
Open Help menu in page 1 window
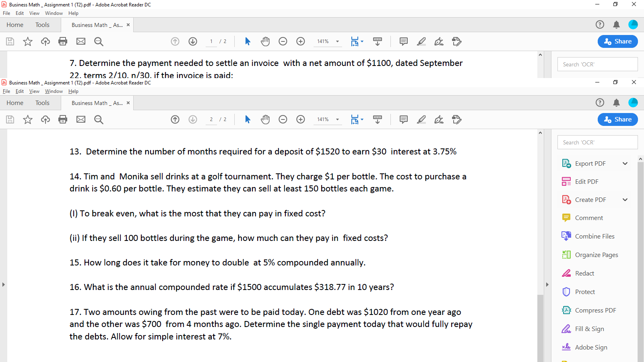pyautogui.click(x=73, y=13)
